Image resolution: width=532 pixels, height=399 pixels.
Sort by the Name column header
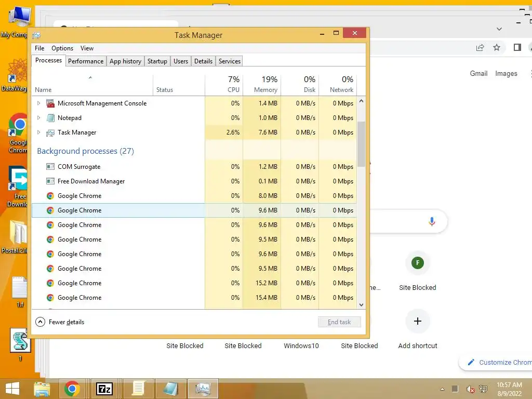coord(92,84)
